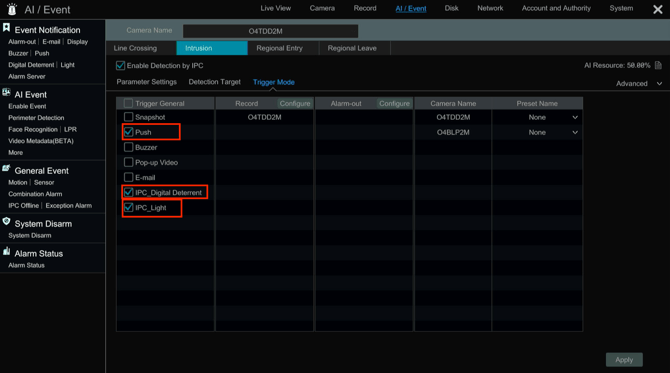This screenshot has width=670, height=373.
Task: Select the Trigger Mode sub-tab
Action: coord(273,82)
